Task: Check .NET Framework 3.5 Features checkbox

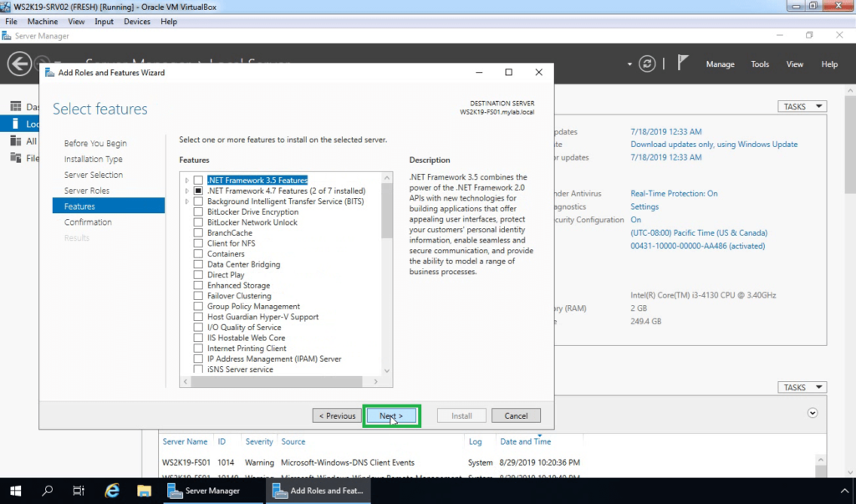Action: 198,181
